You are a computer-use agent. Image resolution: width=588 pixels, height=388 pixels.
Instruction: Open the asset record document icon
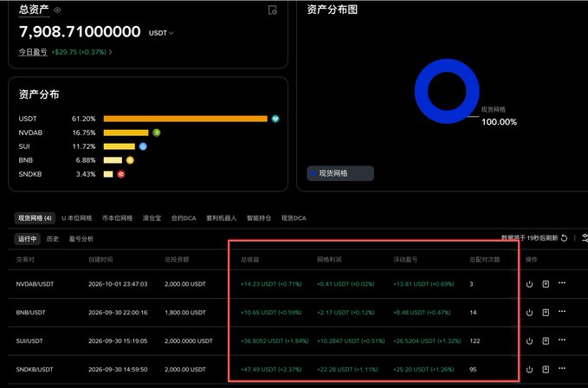click(x=273, y=10)
